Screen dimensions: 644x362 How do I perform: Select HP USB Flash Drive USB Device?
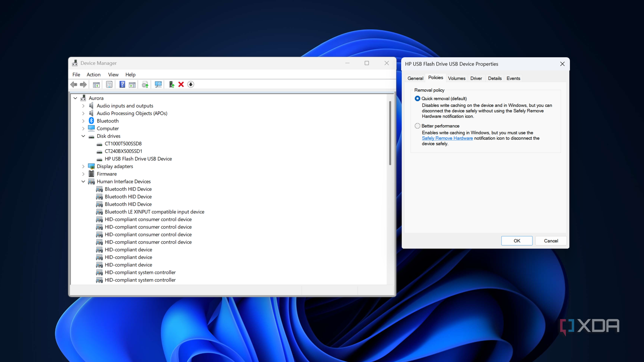coord(138,159)
